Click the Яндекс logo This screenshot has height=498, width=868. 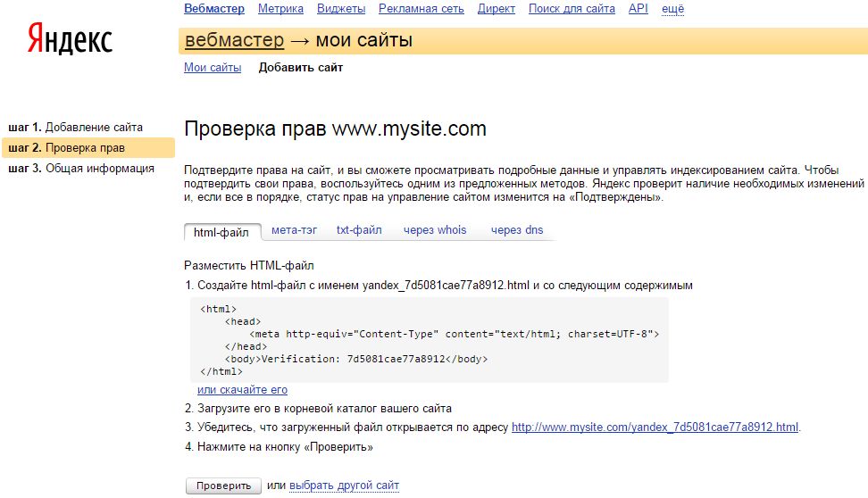click(x=70, y=40)
